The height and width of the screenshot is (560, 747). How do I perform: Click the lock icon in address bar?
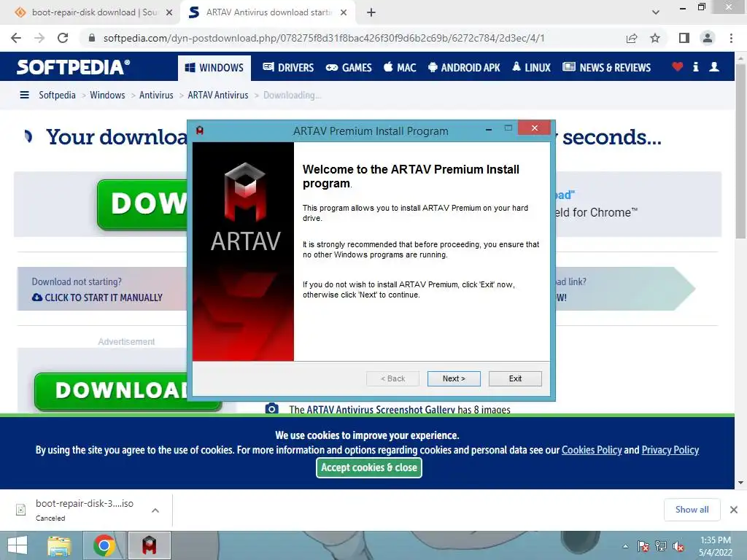tap(93, 38)
